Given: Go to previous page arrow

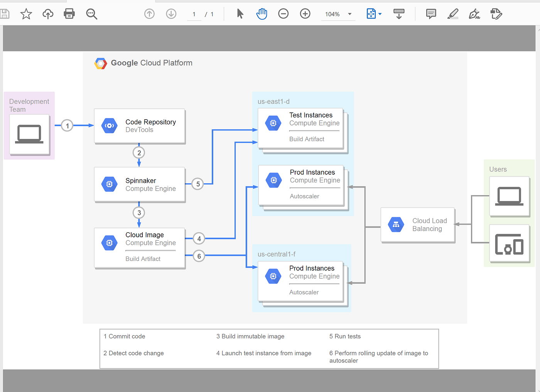Looking at the screenshot, I should point(149,14).
